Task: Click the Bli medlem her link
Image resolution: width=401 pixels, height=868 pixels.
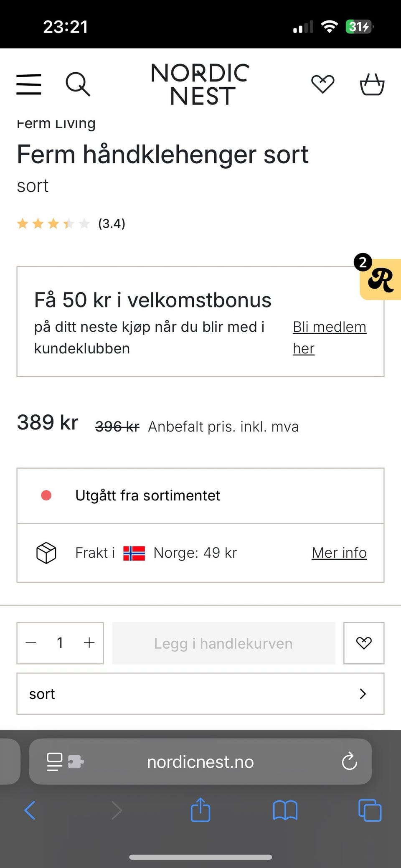Action: click(330, 338)
